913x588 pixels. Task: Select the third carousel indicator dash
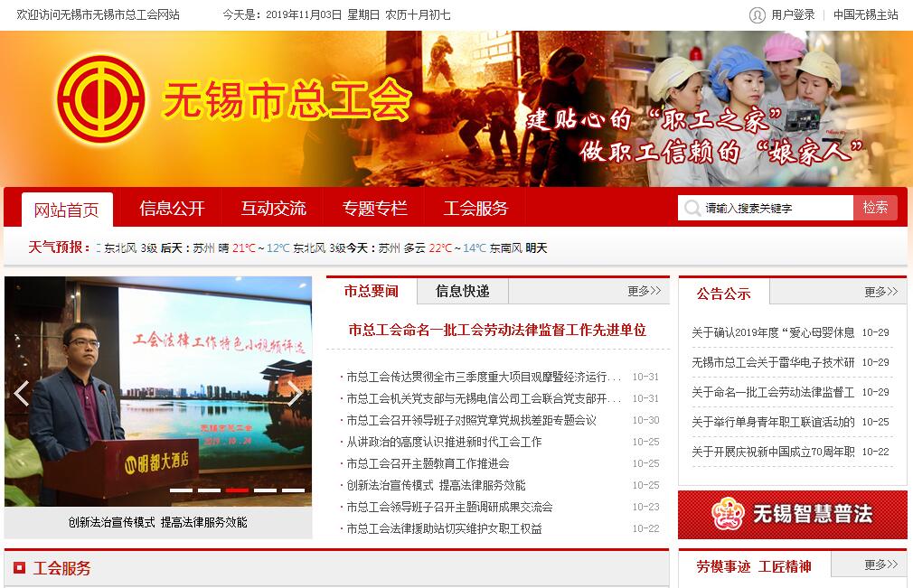pyautogui.click(x=237, y=490)
